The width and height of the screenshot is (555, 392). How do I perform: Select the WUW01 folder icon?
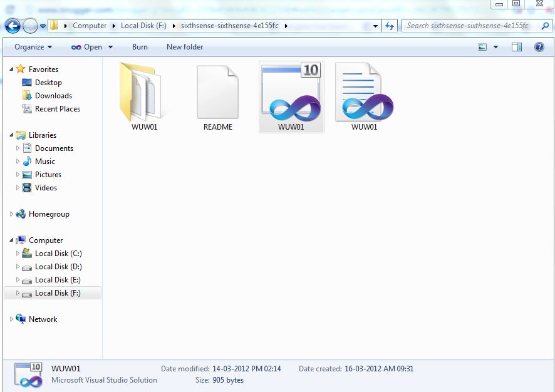[143, 91]
